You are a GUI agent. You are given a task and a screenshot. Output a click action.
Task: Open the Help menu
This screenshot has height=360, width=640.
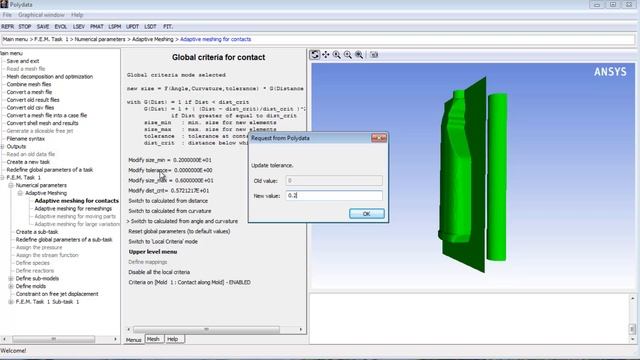tap(77, 15)
